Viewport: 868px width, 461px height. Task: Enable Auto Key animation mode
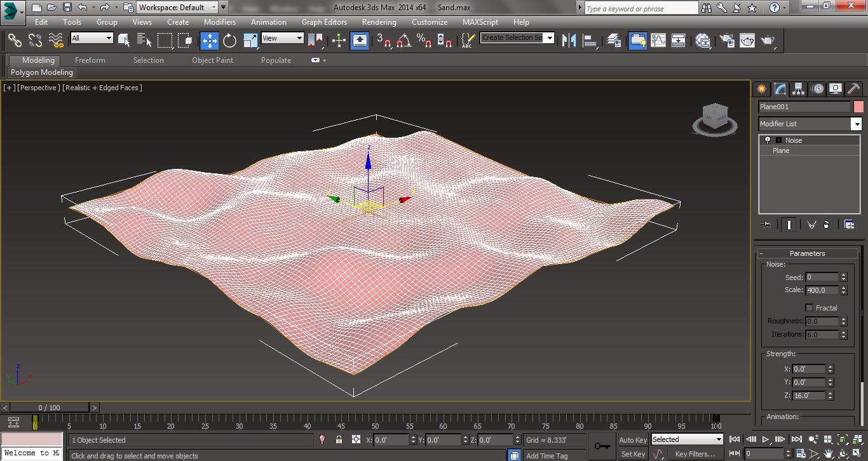click(x=632, y=439)
